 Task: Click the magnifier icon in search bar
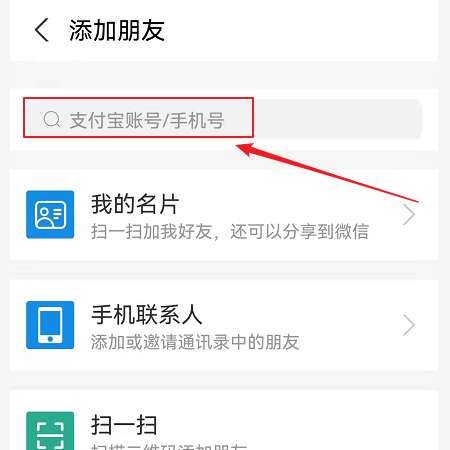(x=52, y=119)
